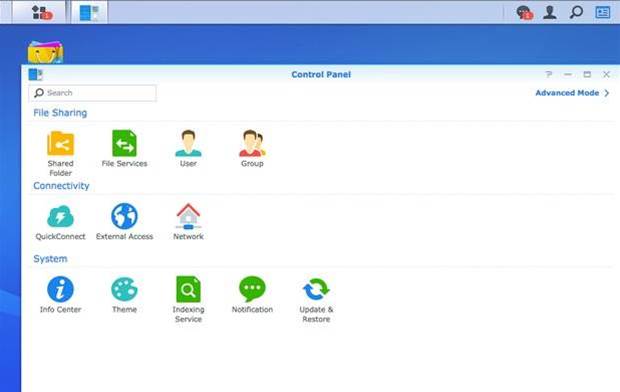Switch to Advanced Mode
Screen dimensions: 620x392
(x=572, y=93)
